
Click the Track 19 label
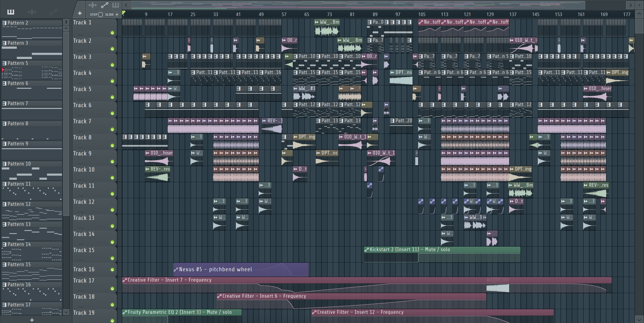84,313
